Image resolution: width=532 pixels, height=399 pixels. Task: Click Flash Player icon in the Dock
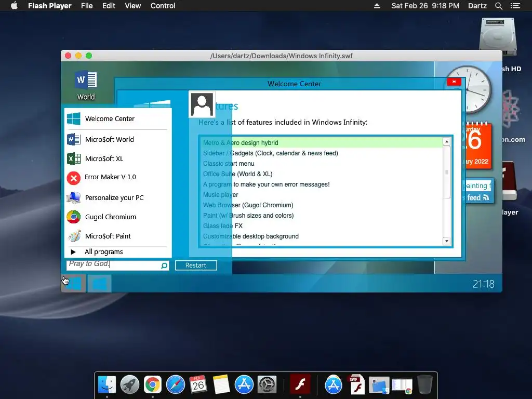300,385
